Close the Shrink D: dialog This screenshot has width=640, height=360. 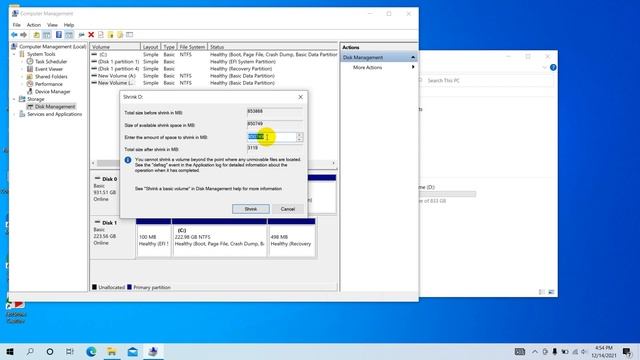300,97
